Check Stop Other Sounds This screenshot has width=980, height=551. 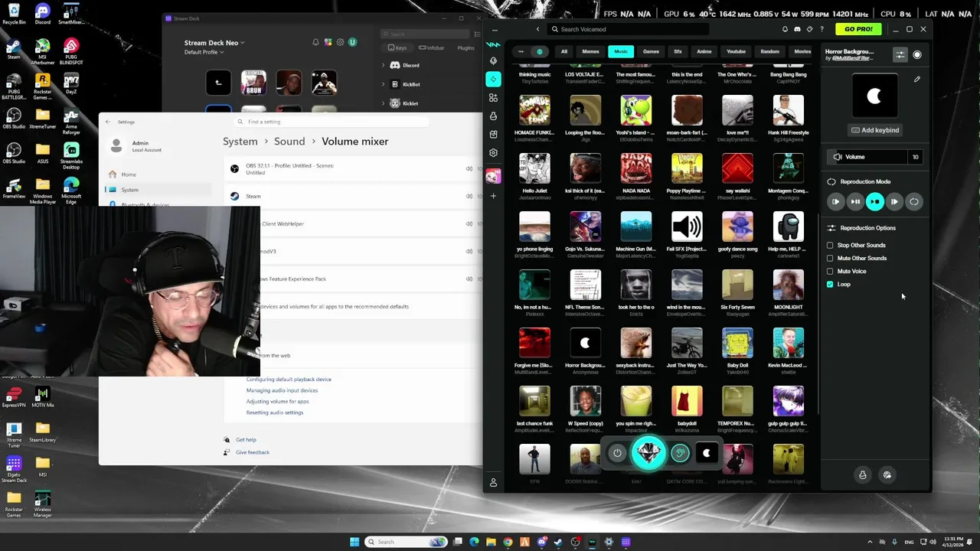point(830,246)
